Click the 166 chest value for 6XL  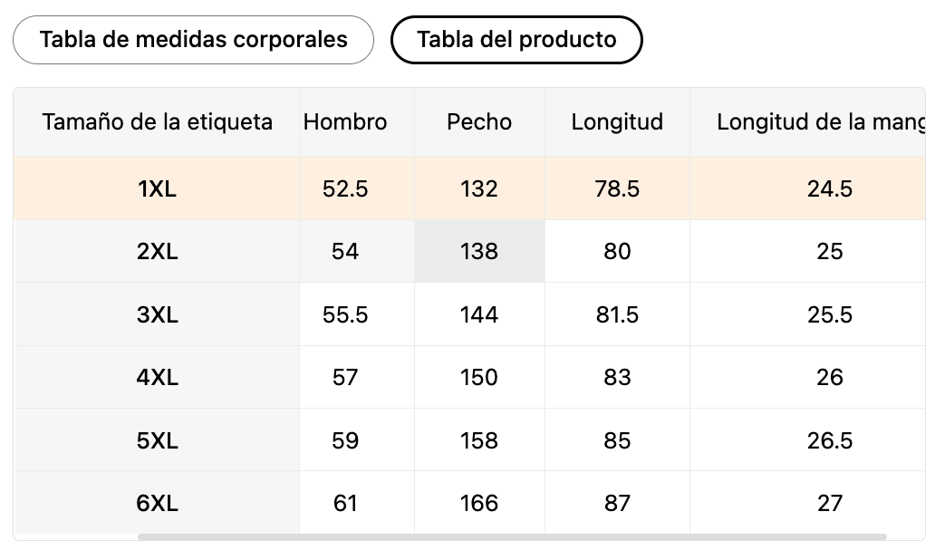point(479,503)
